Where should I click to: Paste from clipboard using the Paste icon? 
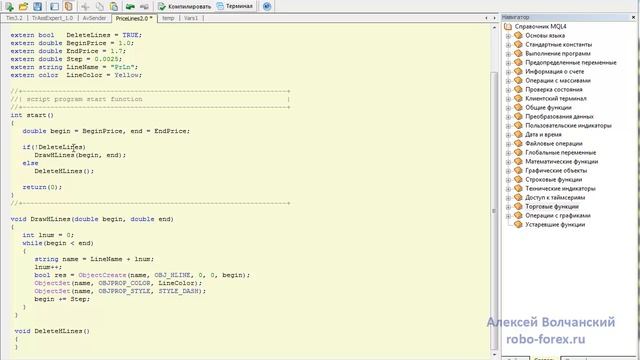click(x=114, y=6)
